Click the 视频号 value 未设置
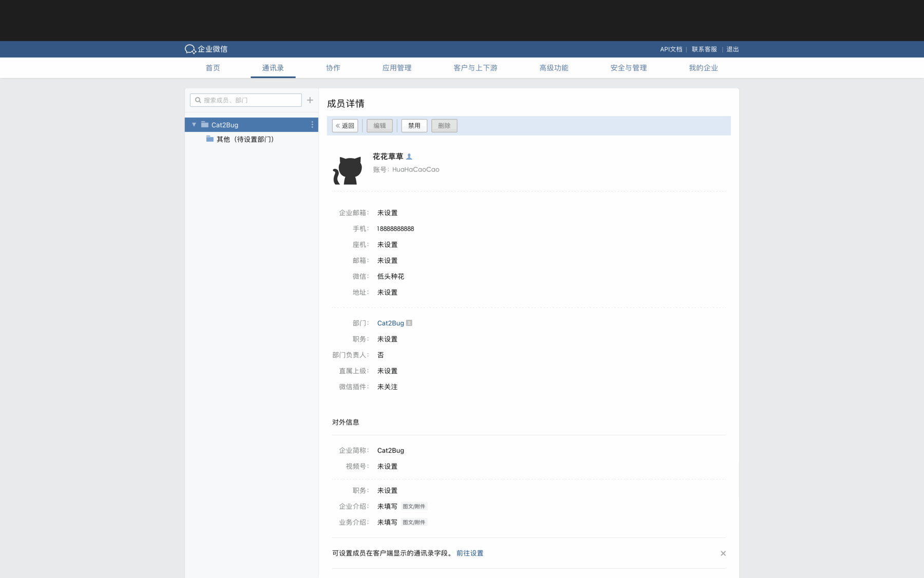 pos(388,467)
